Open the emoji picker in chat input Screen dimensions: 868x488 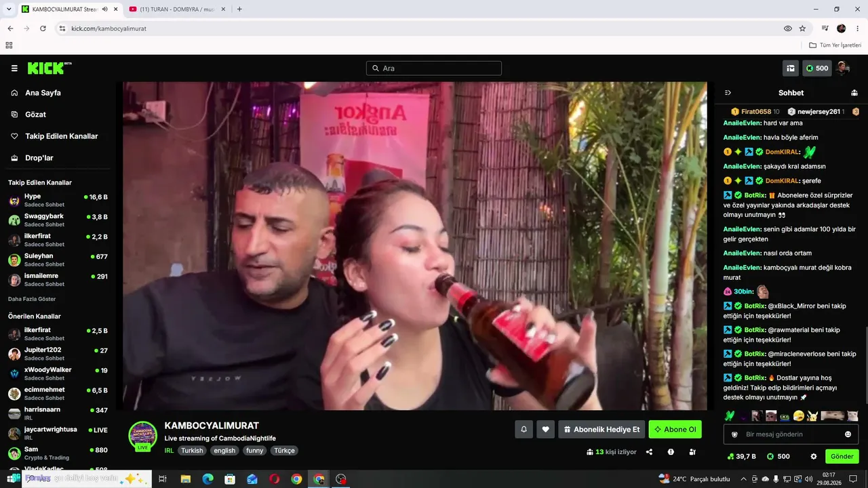click(x=848, y=434)
